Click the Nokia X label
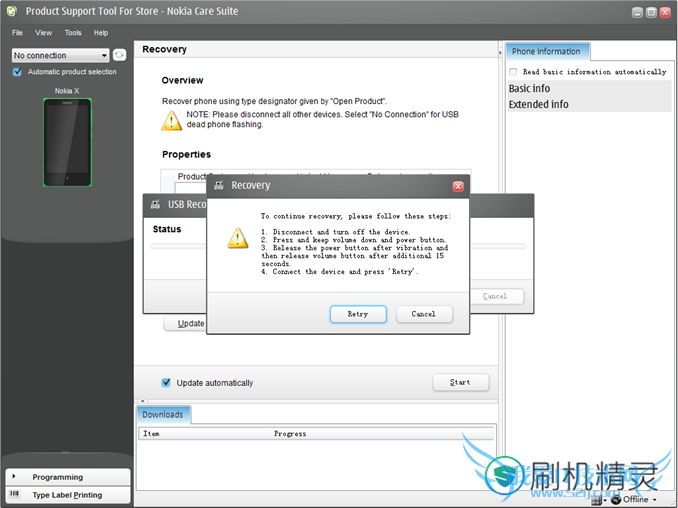678x508 pixels. coord(67,91)
